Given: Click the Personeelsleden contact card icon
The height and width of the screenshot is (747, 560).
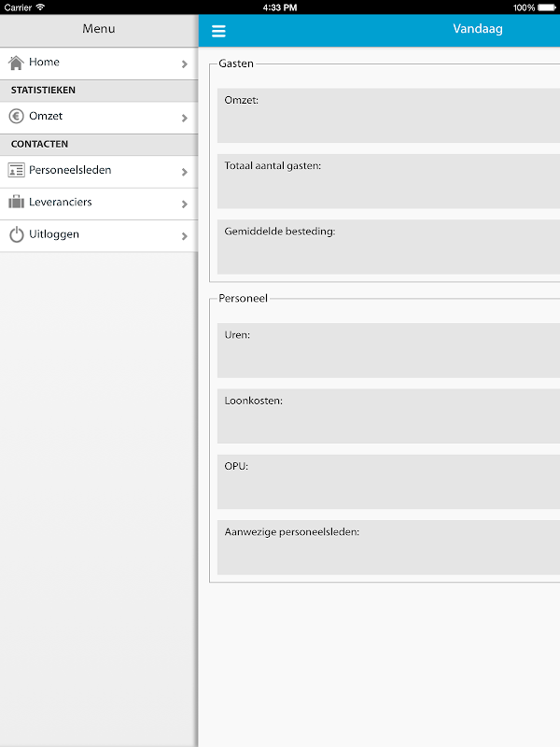Looking at the screenshot, I should point(16,170).
